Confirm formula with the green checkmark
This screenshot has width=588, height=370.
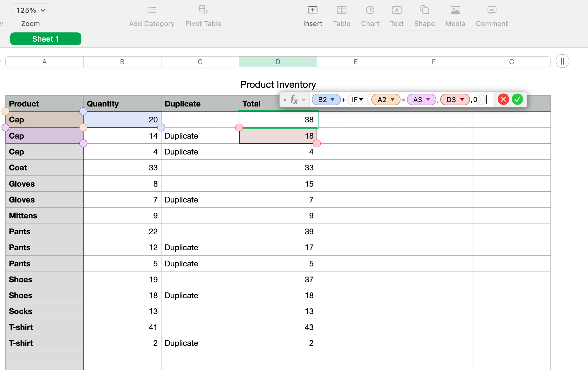tap(517, 99)
